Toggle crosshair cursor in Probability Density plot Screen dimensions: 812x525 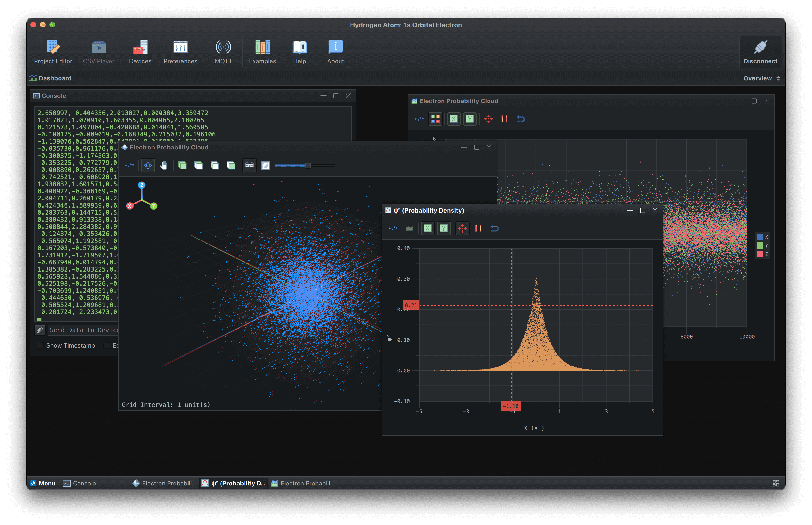pos(462,228)
